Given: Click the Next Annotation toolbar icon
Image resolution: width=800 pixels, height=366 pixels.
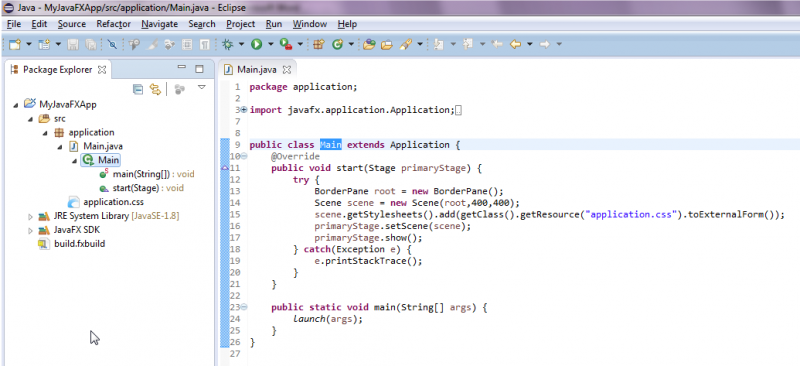Looking at the screenshot, I should tap(438, 45).
